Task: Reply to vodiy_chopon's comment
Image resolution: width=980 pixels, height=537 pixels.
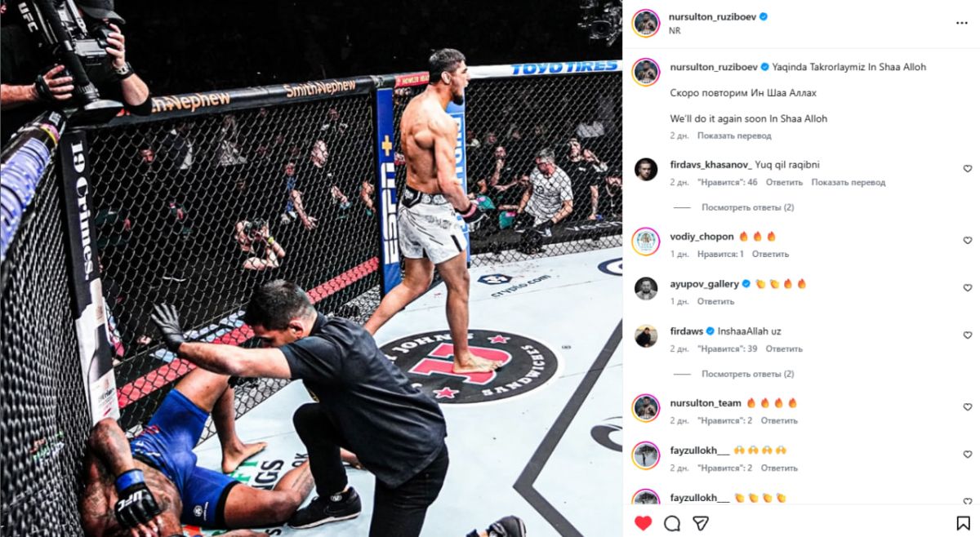Action: 770,254
